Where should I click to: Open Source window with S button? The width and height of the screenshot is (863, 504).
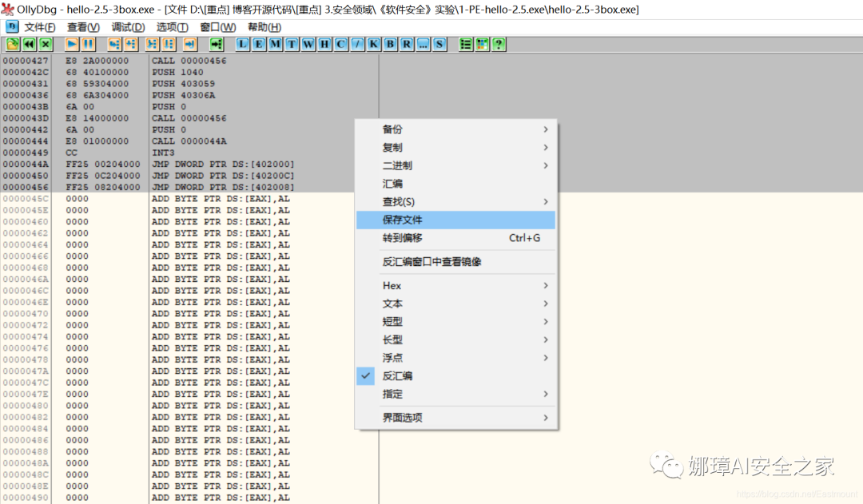click(439, 45)
